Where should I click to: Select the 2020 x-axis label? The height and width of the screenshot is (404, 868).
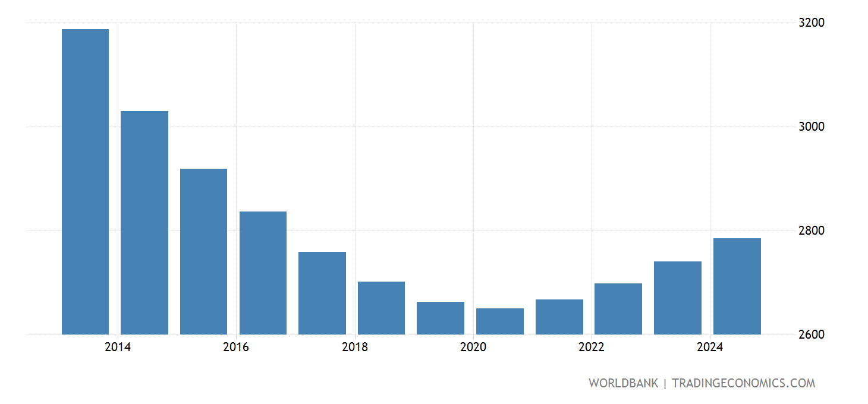click(473, 348)
